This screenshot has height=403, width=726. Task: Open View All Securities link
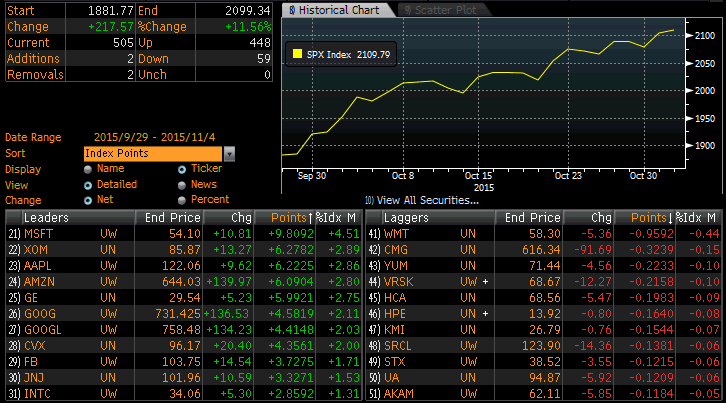tap(422, 200)
